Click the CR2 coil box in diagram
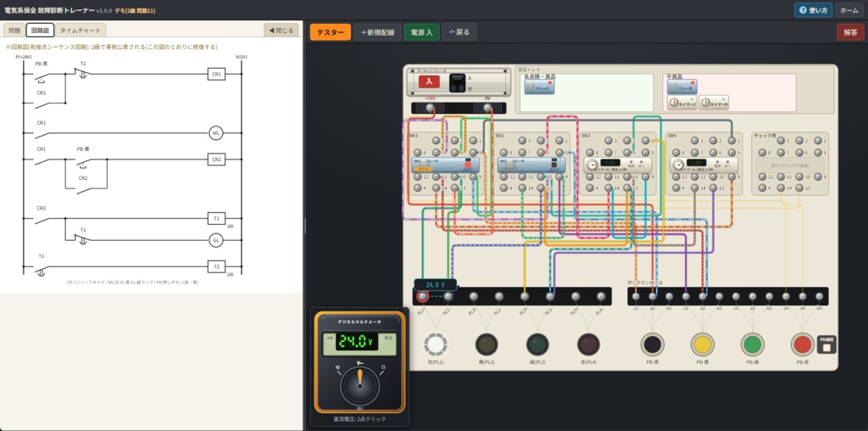 (216, 159)
